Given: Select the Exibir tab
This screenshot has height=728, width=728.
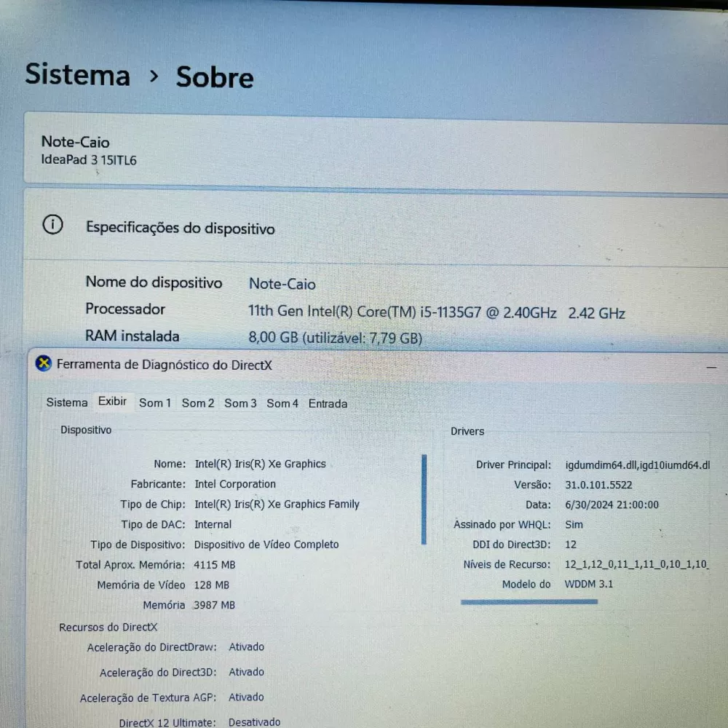Looking at the screenshot, I should point(112,401).
